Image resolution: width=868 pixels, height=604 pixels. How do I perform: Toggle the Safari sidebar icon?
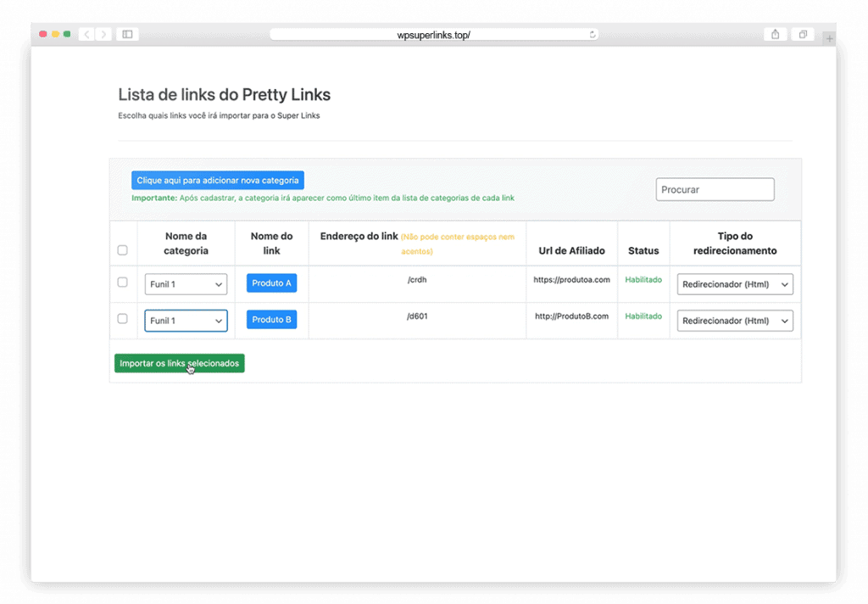(x=127, y=35)
